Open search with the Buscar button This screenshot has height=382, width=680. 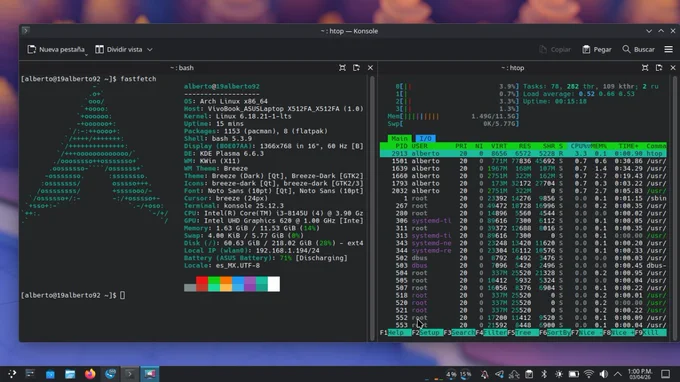[638, 49]
